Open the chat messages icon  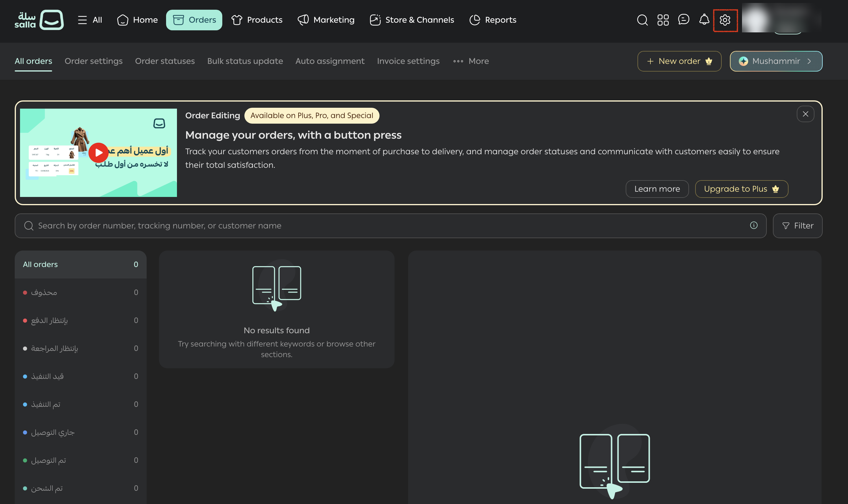coord(684,20)
